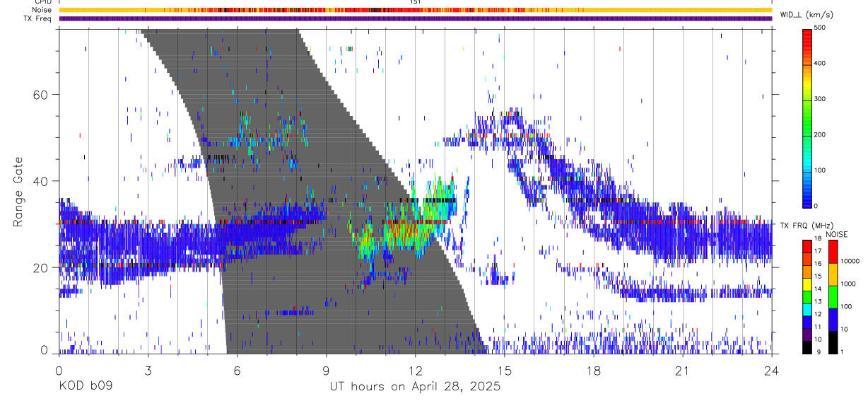Click the Noise row label at top left
The height and width of the screenshot is (401, 868).
tap(42, 10)
